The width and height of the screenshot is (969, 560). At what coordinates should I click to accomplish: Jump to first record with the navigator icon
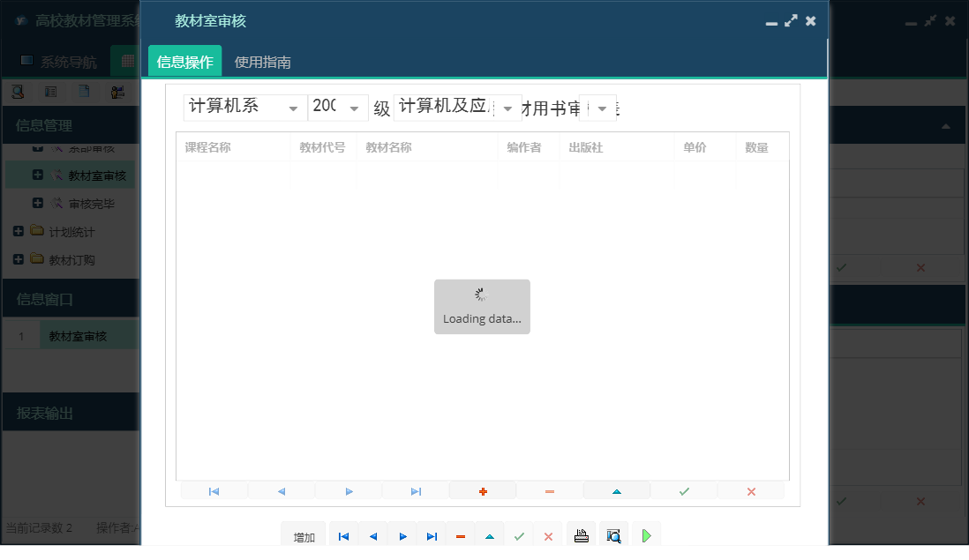tap(214, 489)
